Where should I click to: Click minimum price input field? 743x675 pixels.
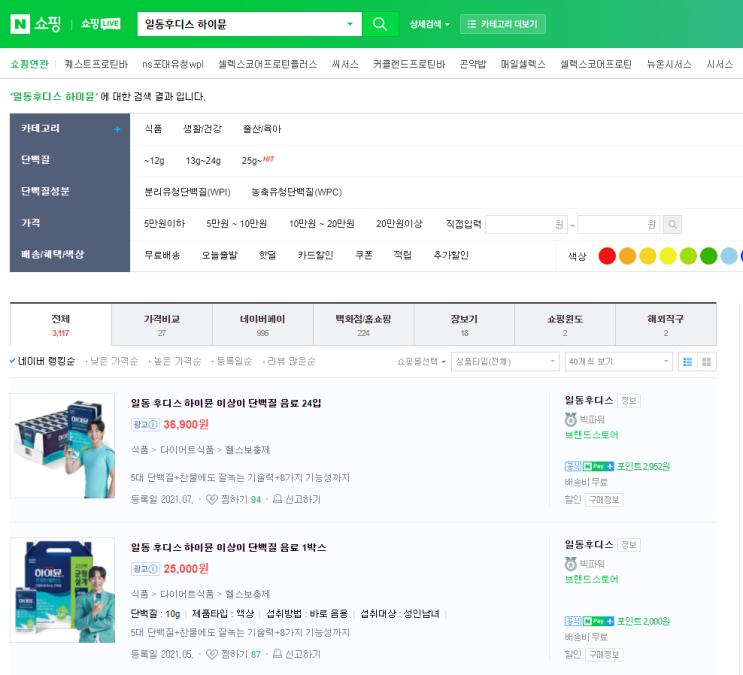click(526, 224)
